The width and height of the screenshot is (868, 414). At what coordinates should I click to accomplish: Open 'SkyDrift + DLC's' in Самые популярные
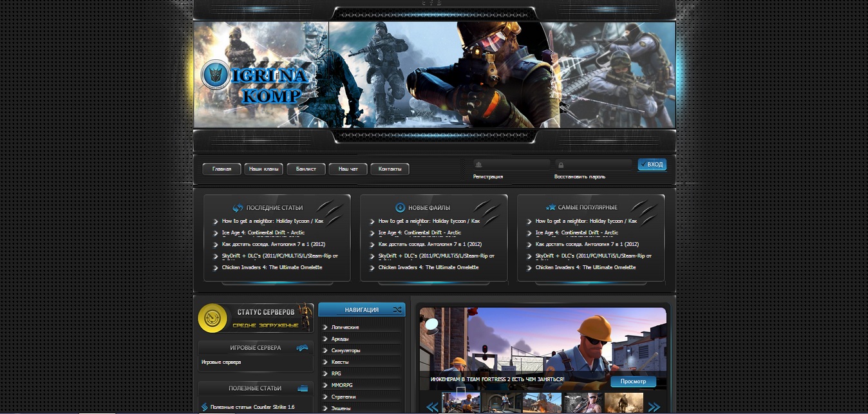coord(594,256)
